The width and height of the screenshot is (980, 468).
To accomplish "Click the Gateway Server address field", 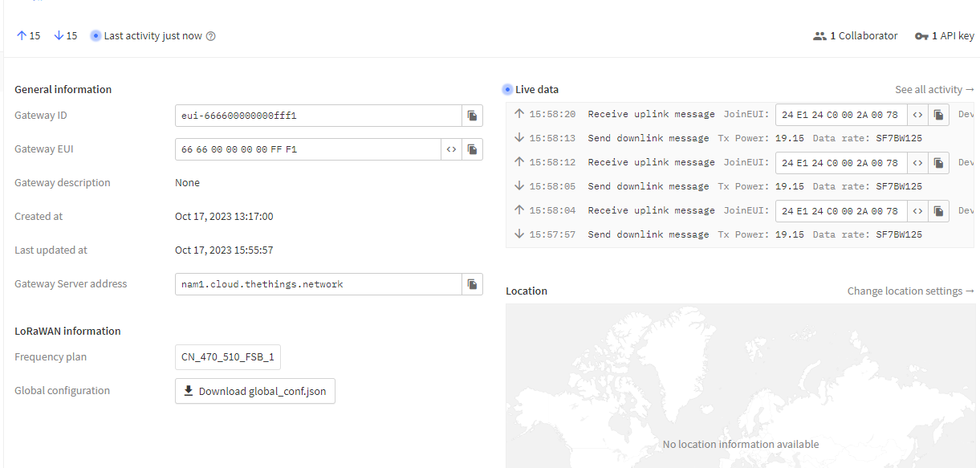I will click(x=319, y=284).
